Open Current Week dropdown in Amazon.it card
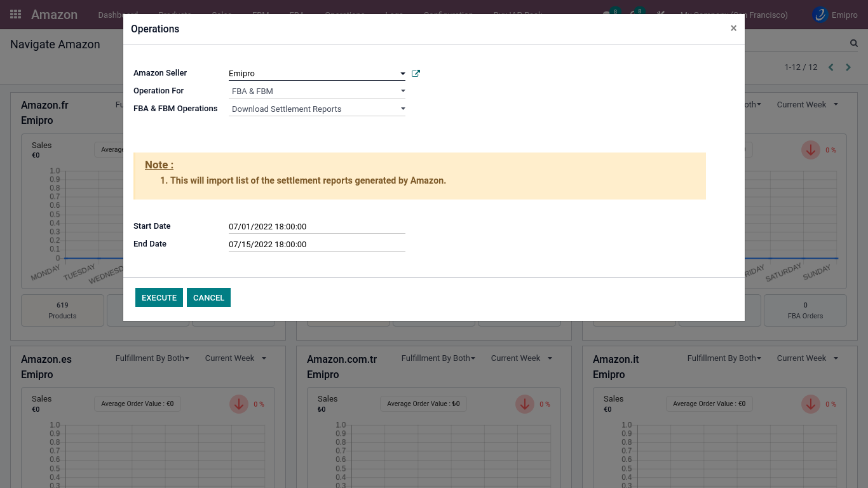The height and width of the screenshot is (488, 868). coord(807,358)
